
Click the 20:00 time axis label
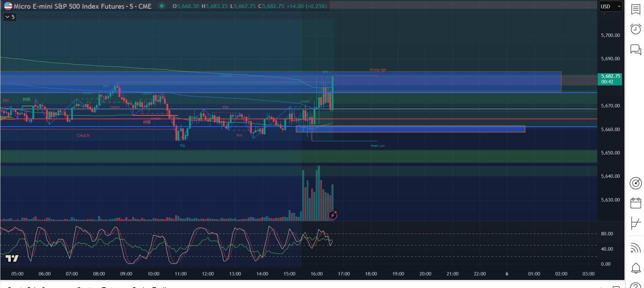tap(425, 274)
